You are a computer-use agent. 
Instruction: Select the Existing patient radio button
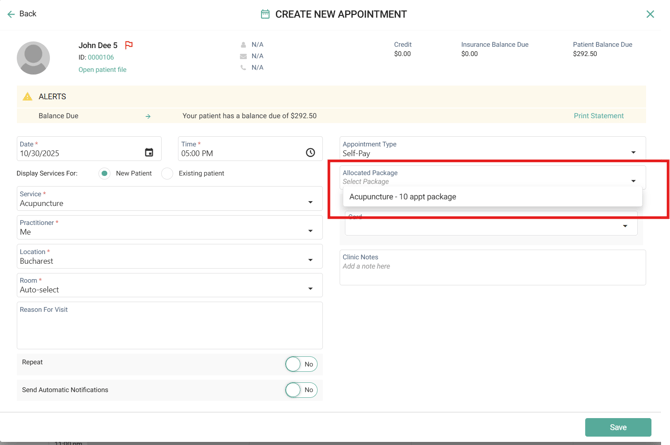tap(167, 174)
